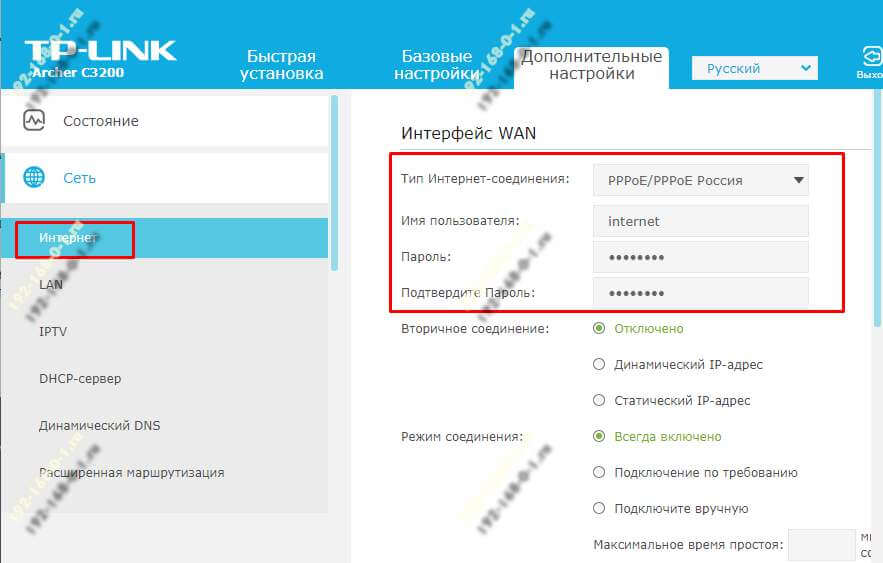Open the Дополнительные настройки tab
The width and height of the screenshot is (883, 563).
click(591, 65)
